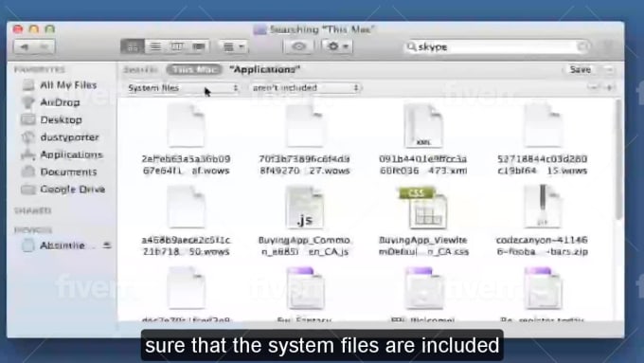Add a new search criteria row

point(609,87)
